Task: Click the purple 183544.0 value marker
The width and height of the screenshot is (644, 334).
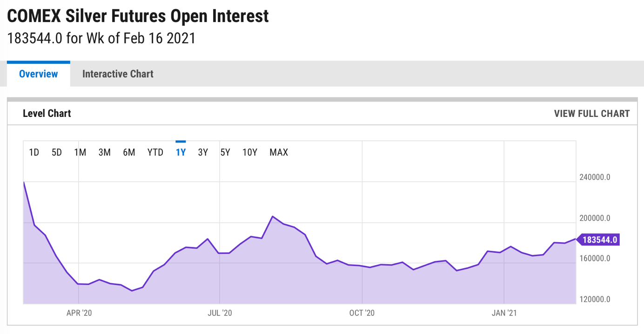Action: click(x=598, y=240)
